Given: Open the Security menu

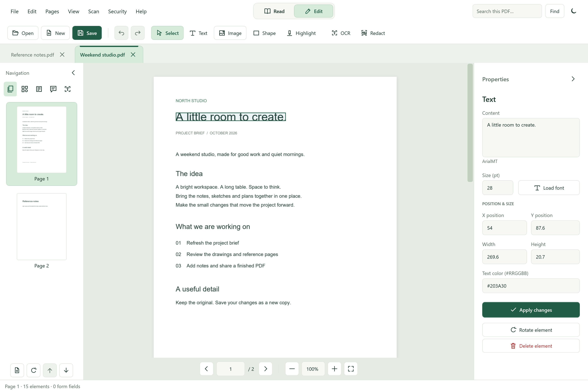Looking at the screenshot, I should click(117, 11).
